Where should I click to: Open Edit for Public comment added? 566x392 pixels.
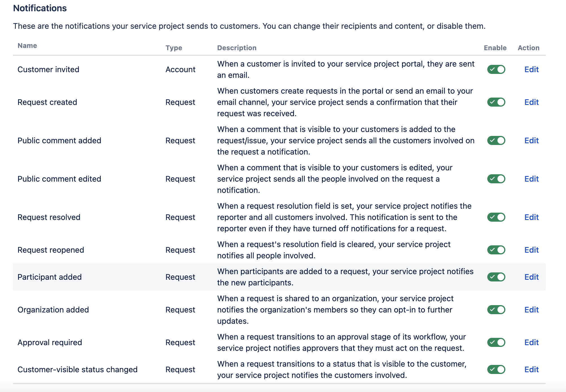pyautogui.click(x=531, y=140)
